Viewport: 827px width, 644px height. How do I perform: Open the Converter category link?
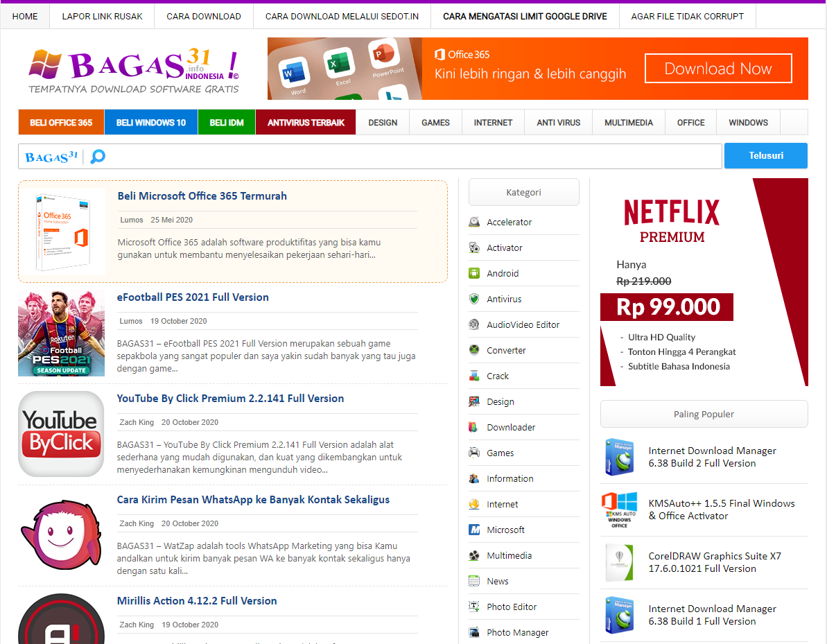click(506, 350)
